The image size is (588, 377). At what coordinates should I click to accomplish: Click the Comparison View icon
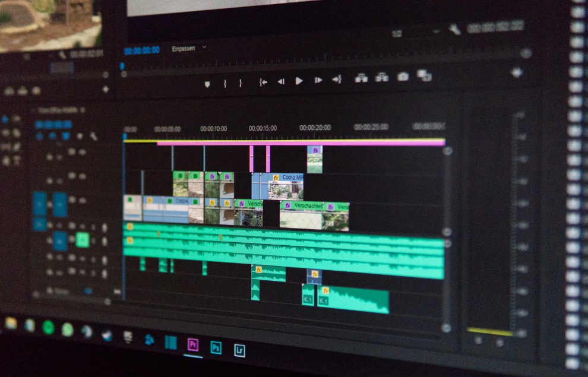coord(424,75)
